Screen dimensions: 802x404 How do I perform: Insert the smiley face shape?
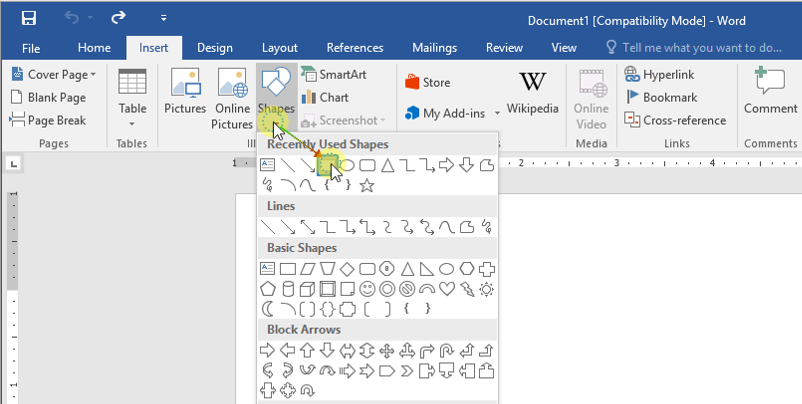(x=367, y=289)
